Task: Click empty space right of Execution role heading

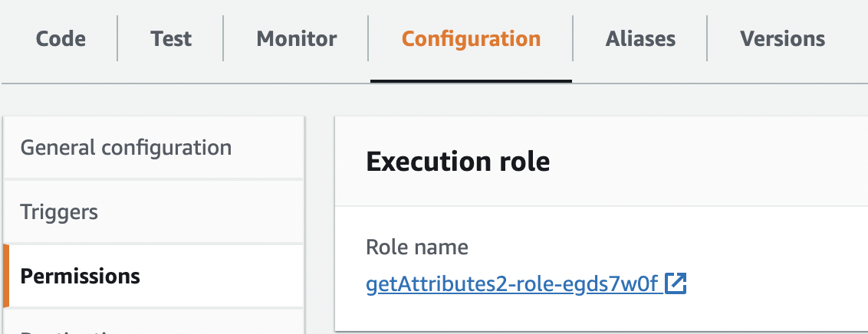Action: pos(705,162)
